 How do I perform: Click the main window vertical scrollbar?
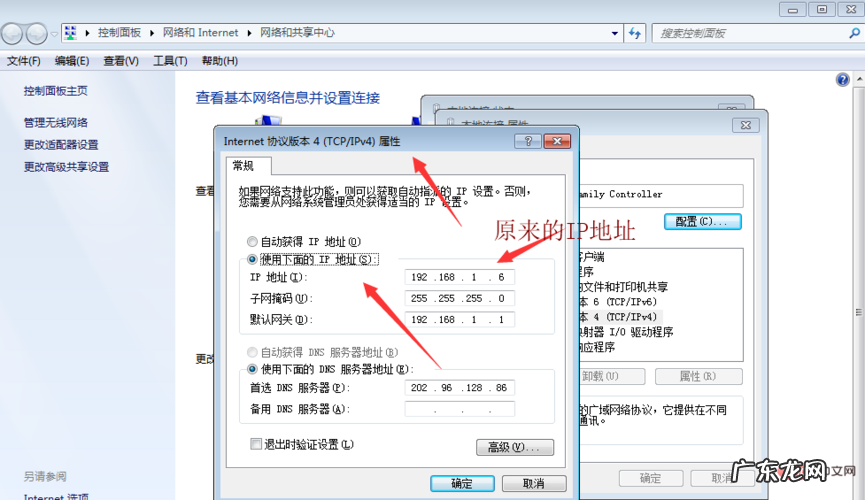859,312
